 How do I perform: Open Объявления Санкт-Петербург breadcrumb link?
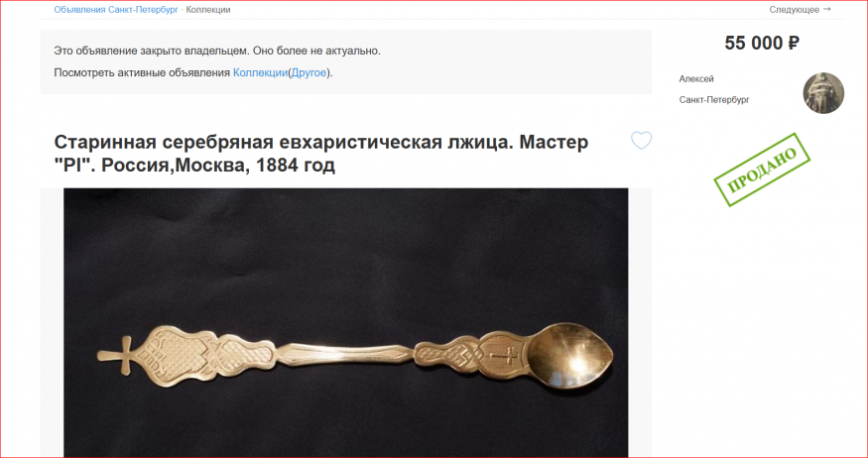116,9
